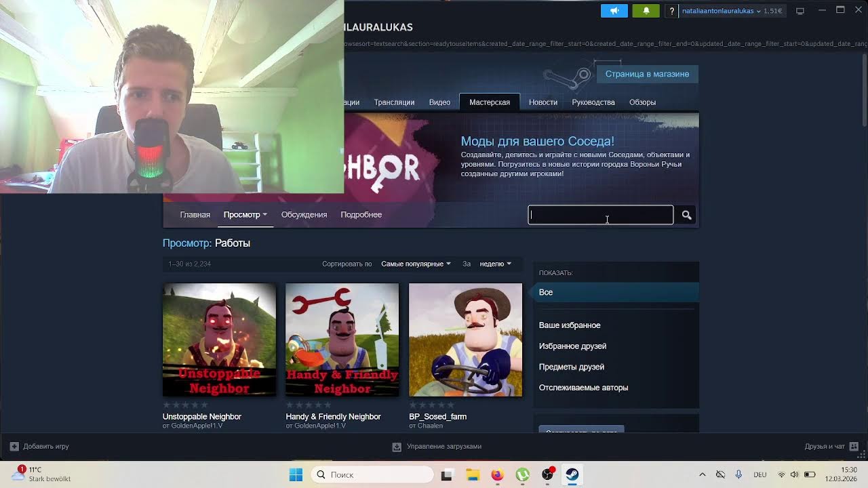The height and width of the screenshot is (488, 868).
Task: Click the downloads icon beside Управление загрузками
Action: point(397,447)
